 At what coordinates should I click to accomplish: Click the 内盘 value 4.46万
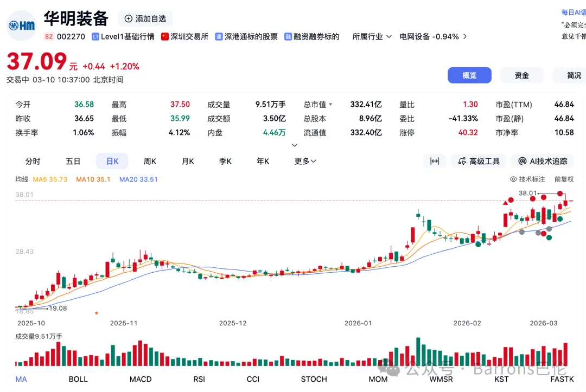[275, 132]
